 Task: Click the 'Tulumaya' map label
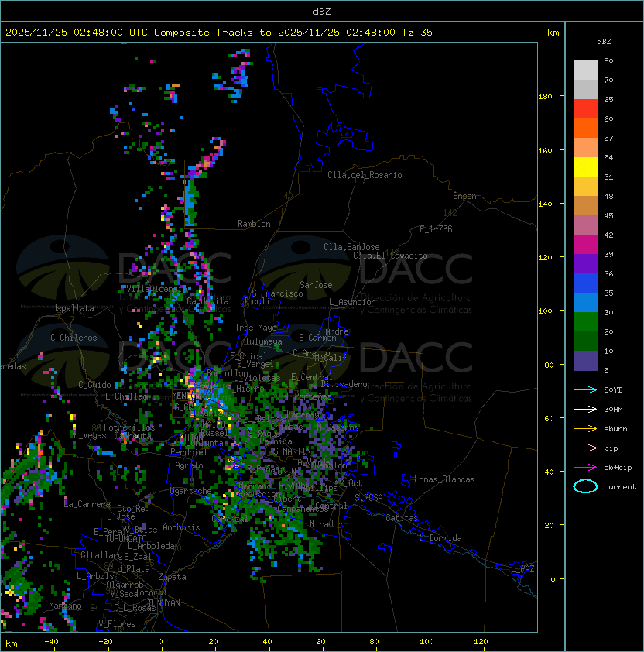tap(264, 341)
